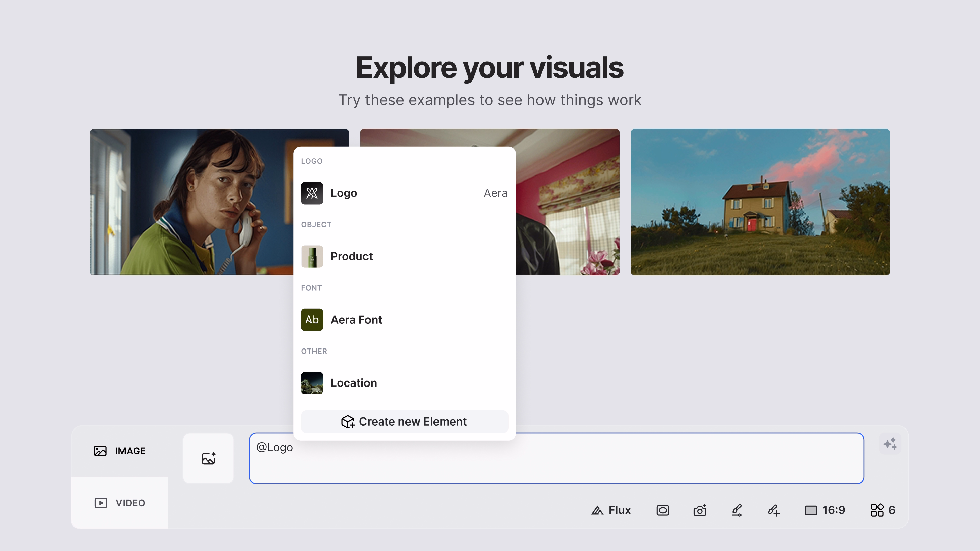Click the brush with plus icon
Image resolution: width=980 pixels, height=551 pixels.
click(773, 510)
